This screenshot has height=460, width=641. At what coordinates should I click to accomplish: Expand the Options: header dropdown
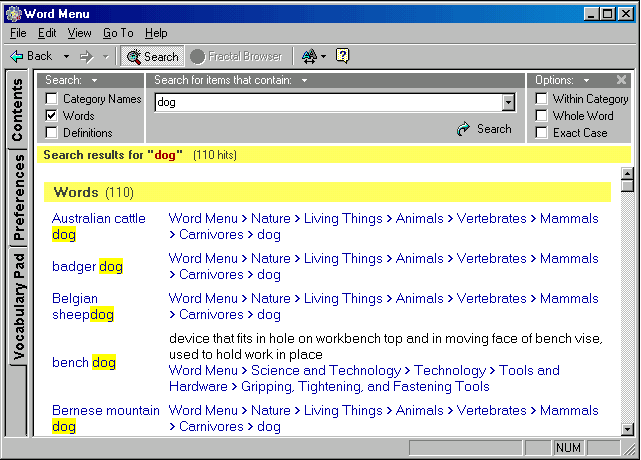point(586,80)
